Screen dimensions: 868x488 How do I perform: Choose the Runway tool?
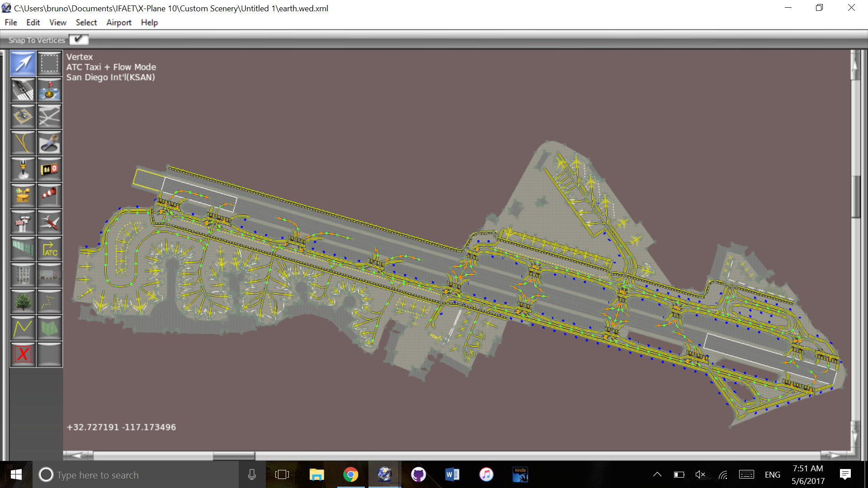pyautogui.click(x=23, y=90)
